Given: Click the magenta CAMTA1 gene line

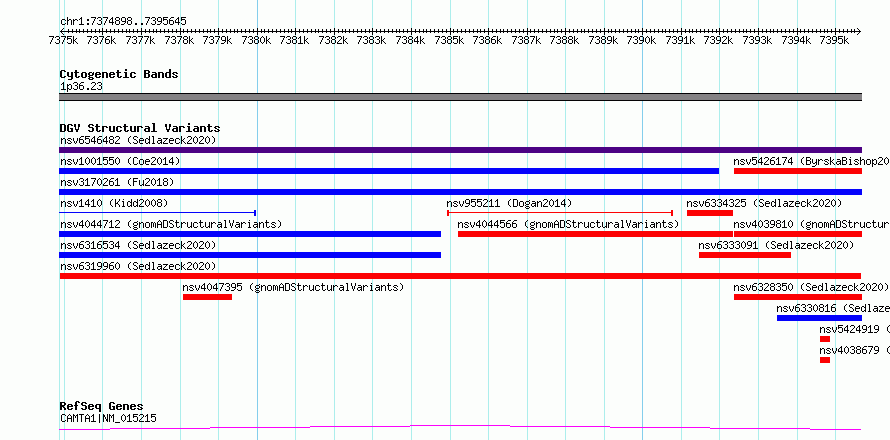Looking at the screenshot, I should tap(460, 428).
